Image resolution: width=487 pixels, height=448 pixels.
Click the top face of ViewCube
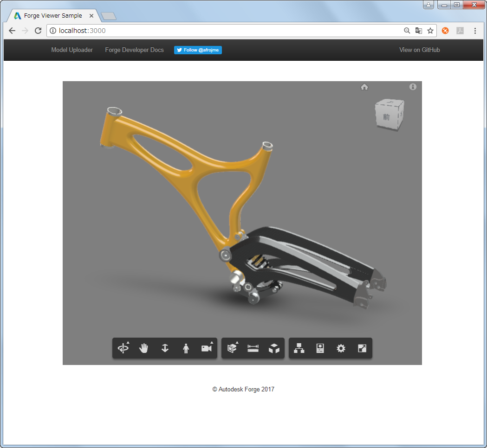click(390, 102)
